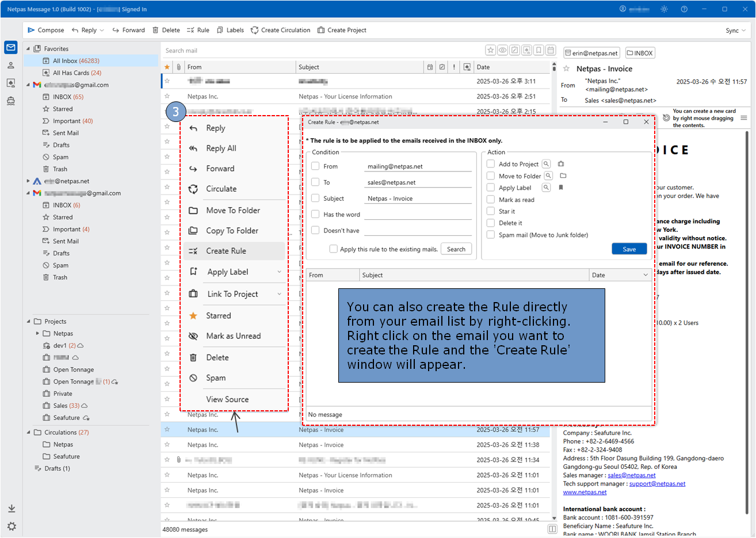756x538 pixels.
Task: Choose Mark as Unread menu entry
Action: click(233, 336)
